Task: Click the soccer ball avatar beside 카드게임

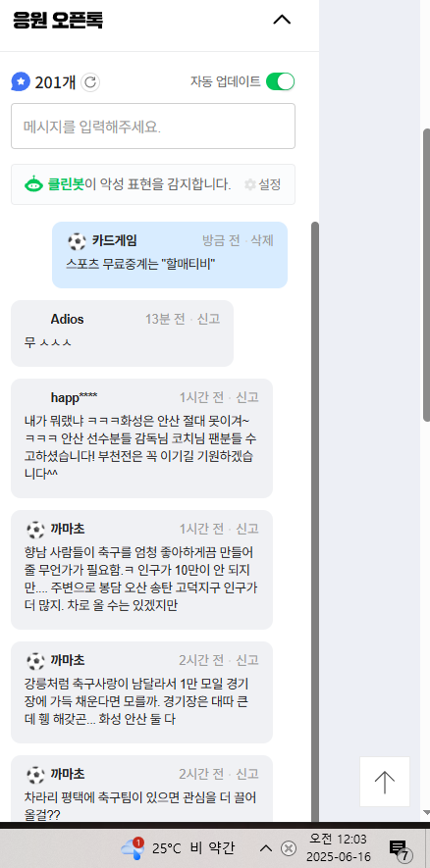Action: [77, 241]
